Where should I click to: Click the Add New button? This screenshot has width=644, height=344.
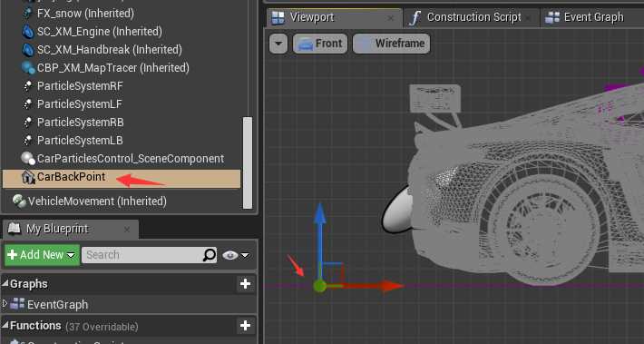[x=42, y=255]
